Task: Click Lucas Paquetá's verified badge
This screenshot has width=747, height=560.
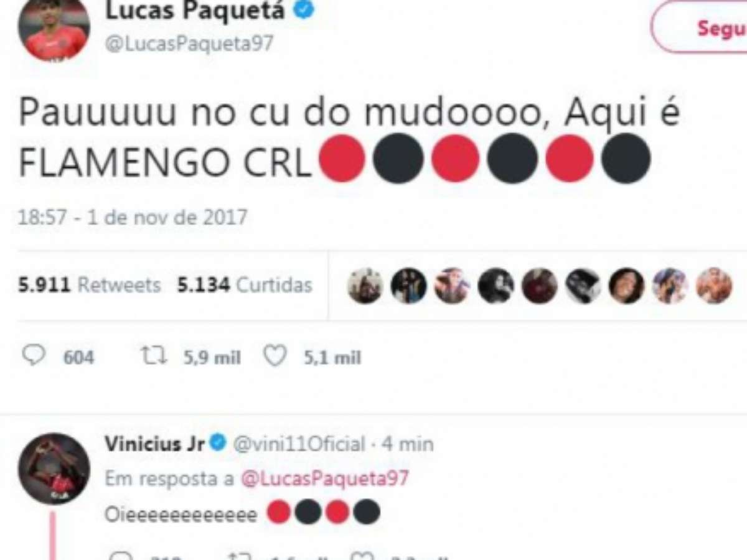Action: click(x=304, y=10)
